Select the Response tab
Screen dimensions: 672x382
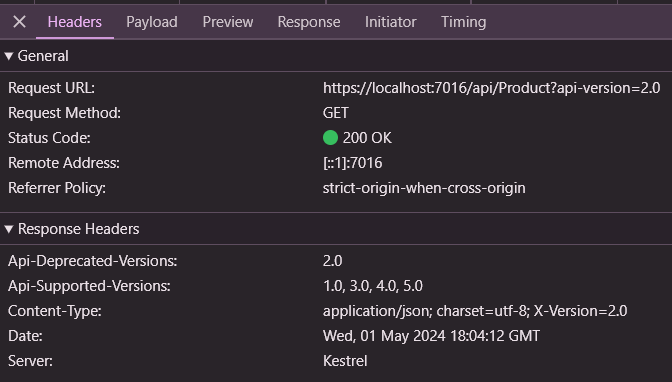click(309, 22)
